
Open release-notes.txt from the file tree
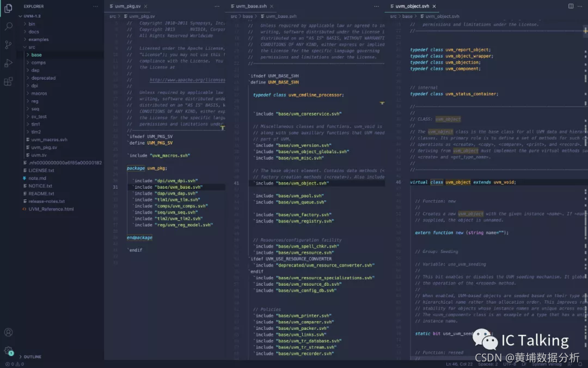click(46, 201)
